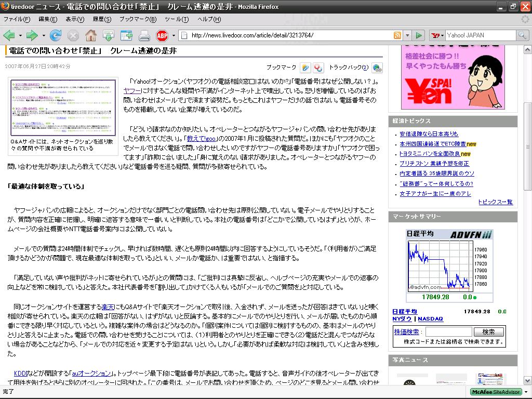Screen dimensions: 532x399
Task: Click the KDDI link
Action: (x=20, y=374)
